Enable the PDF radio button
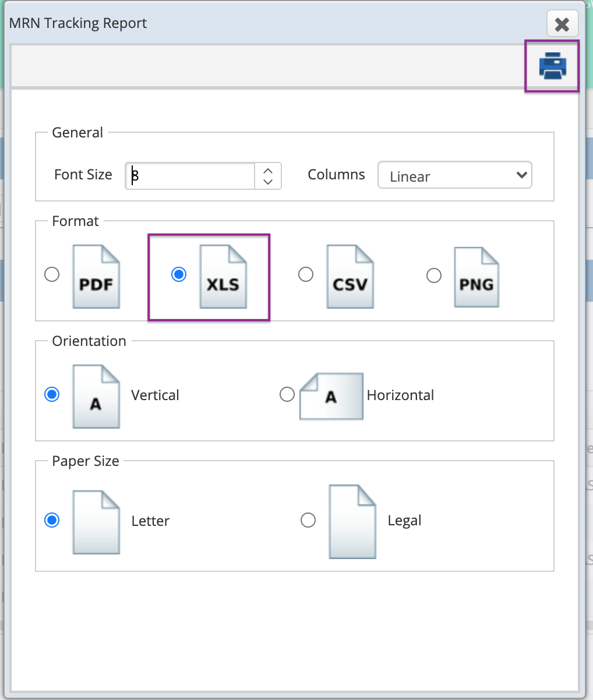This screenshot has width=593, height=700. pos(51,274)
